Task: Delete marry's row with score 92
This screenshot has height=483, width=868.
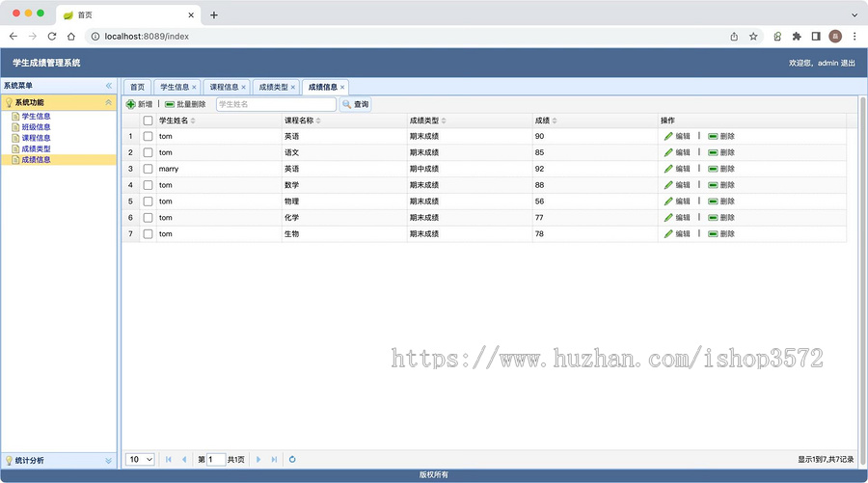Action: pos(721,169)
